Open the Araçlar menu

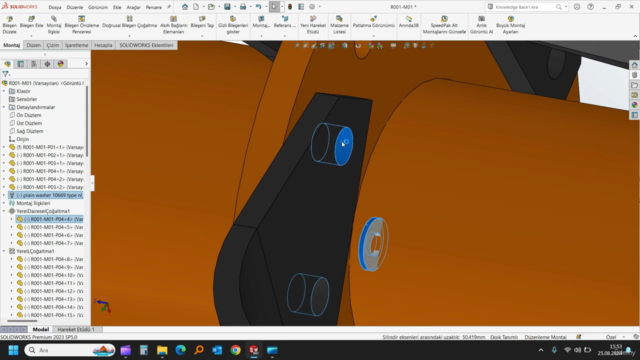pos(133,7)
